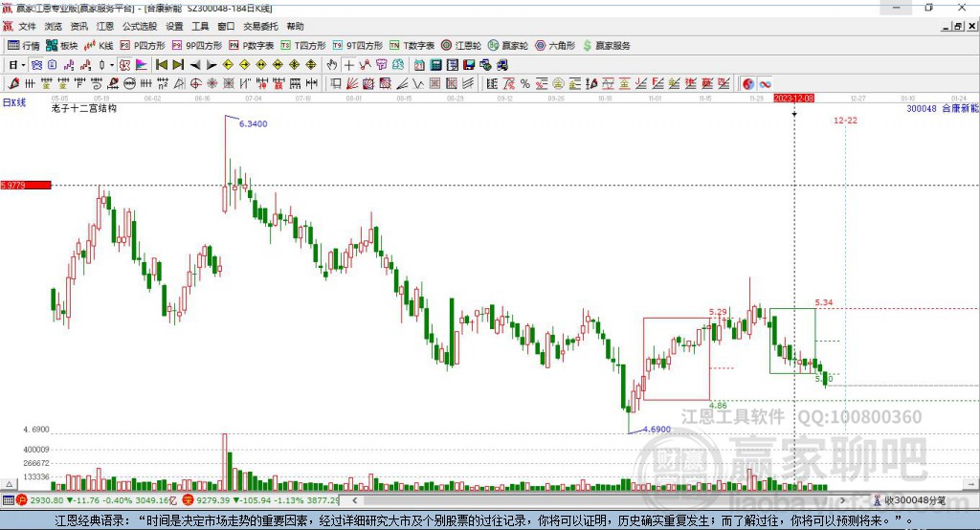Restore the inner child window
Image resolution: width=980 pixels, height=530 pixels.
958,26
